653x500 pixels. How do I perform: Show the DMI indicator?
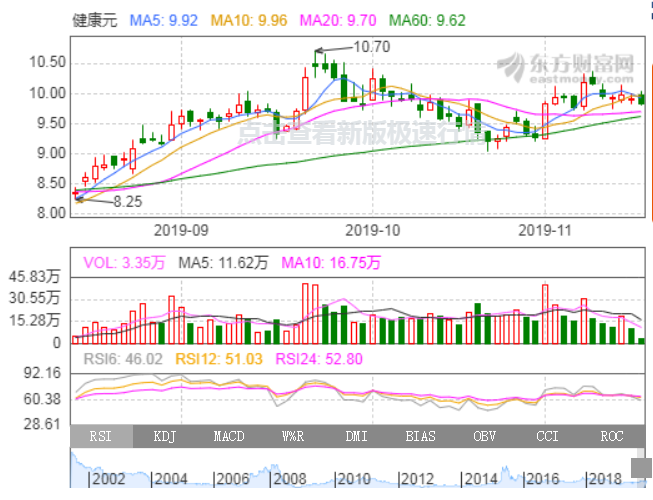356,437
